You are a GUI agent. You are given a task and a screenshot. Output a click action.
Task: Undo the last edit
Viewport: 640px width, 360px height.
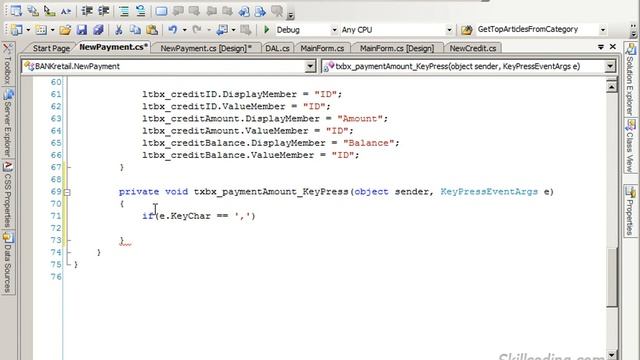coord(173,30)
